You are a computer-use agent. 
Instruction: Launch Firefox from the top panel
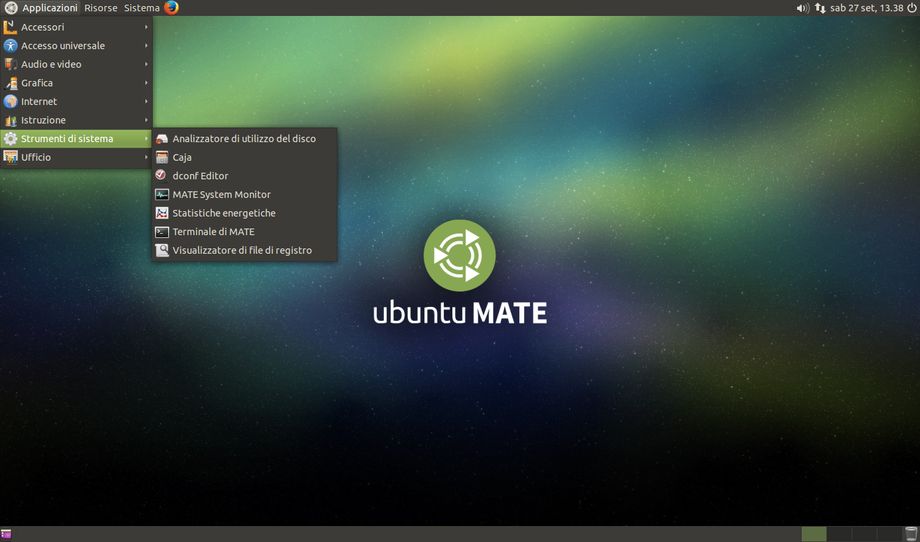[172, 8]
